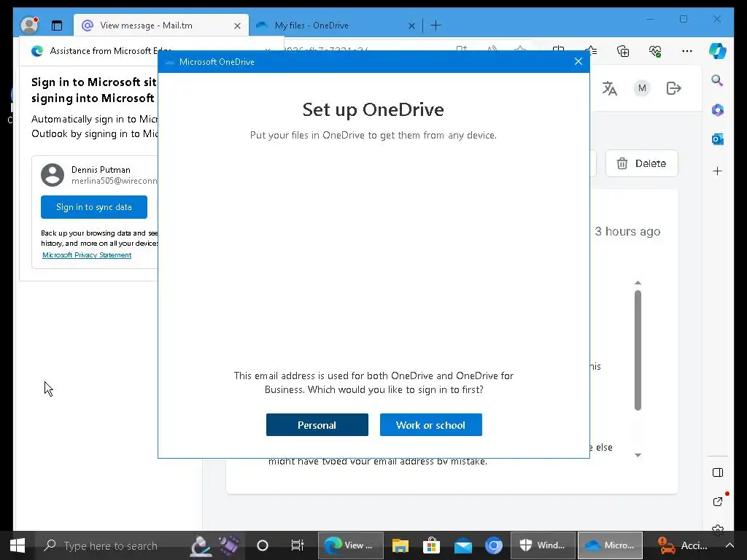Close the View message - Mail.tm tab
Image resolution: width=747 pixels, height=560 pixels.
click(237, 26)
